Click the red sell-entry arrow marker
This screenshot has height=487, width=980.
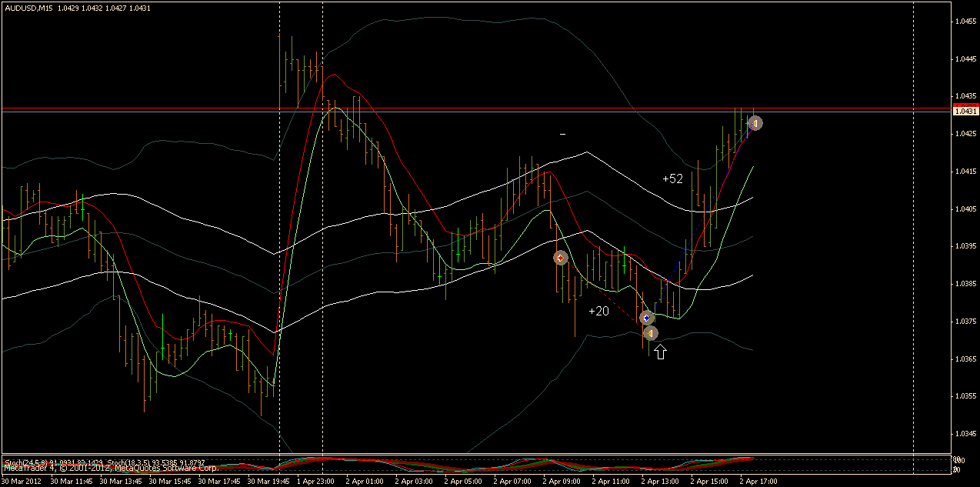coord(561,258)
